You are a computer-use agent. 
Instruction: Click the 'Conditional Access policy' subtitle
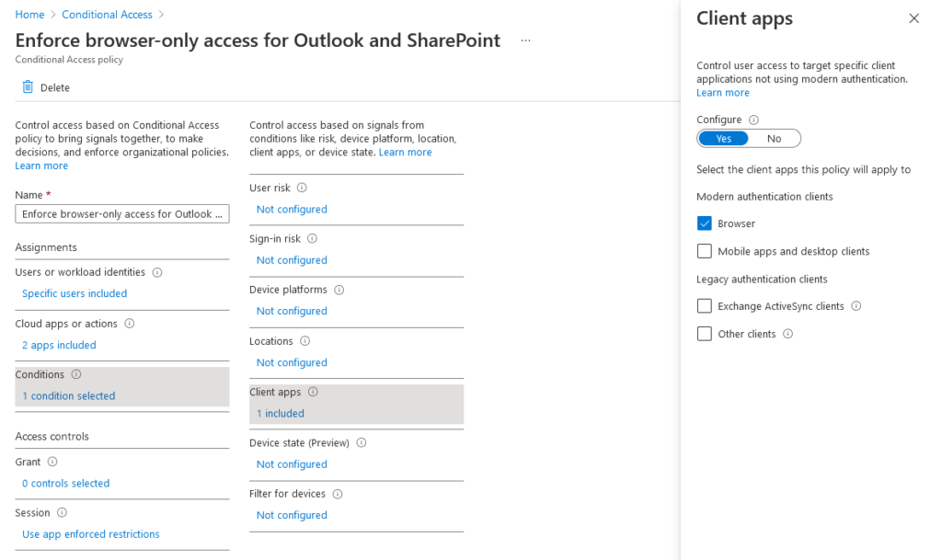[69, 60]
